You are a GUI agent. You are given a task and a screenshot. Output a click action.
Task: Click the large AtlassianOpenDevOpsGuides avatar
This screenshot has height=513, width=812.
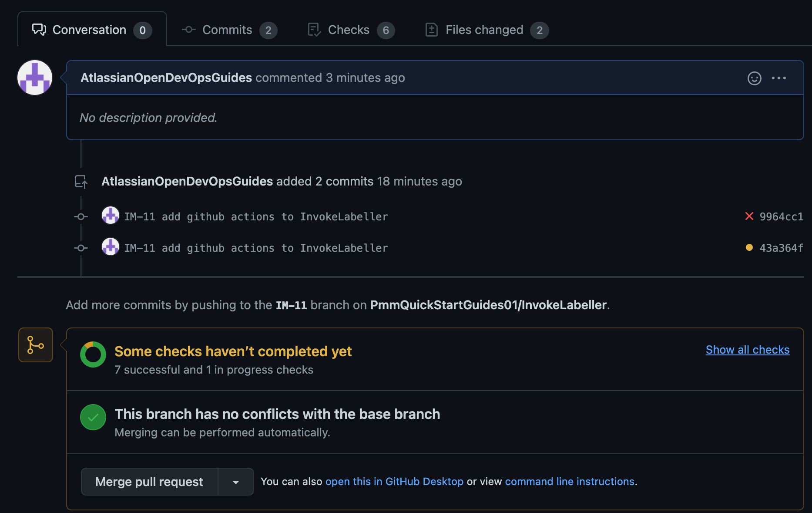point(35,78)
